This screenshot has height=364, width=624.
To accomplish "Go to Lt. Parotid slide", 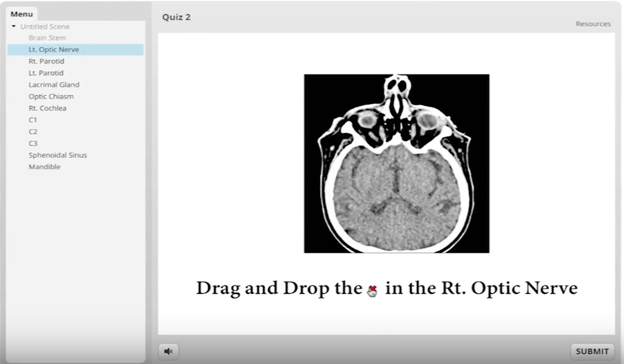I will point(46,73).
